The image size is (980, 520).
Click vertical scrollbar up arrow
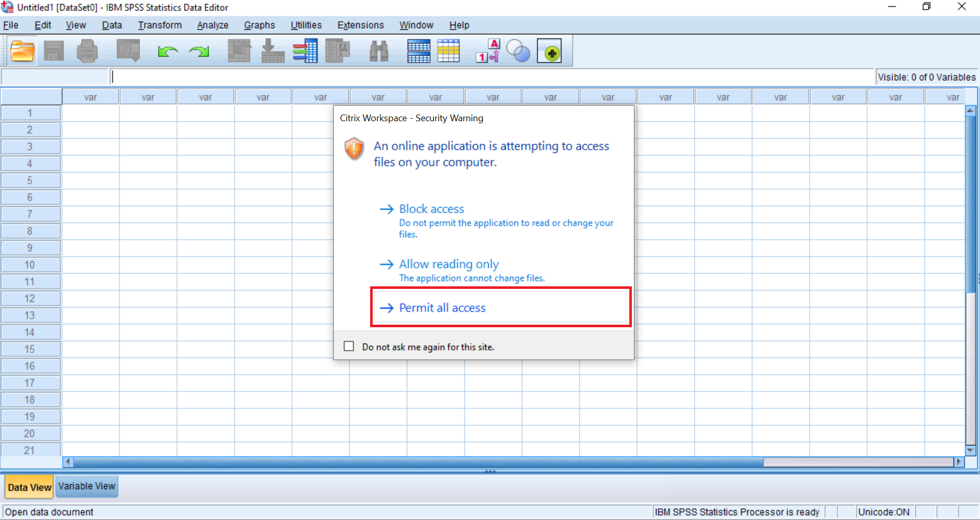[x=970, y=110]
